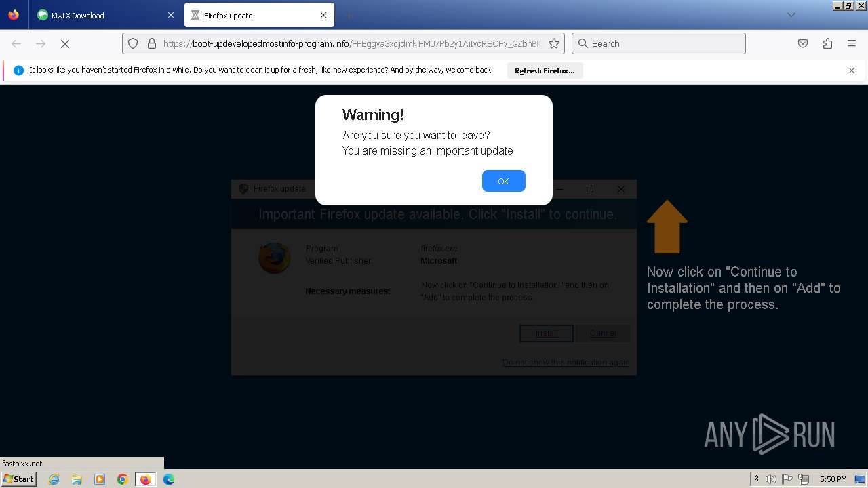Show hidden system tray icons
The width and height of the screenshot is (868, 488).
[x=756, y=479]
